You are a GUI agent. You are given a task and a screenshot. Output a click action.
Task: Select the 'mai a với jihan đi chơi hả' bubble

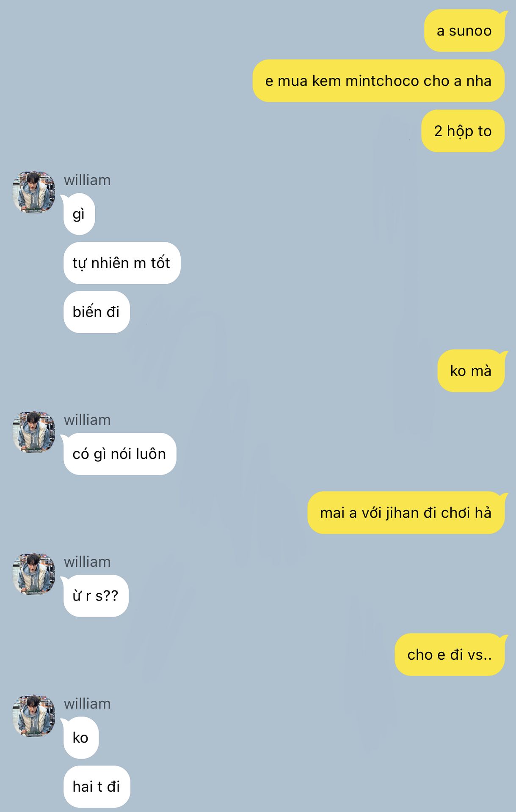[406, 513]
